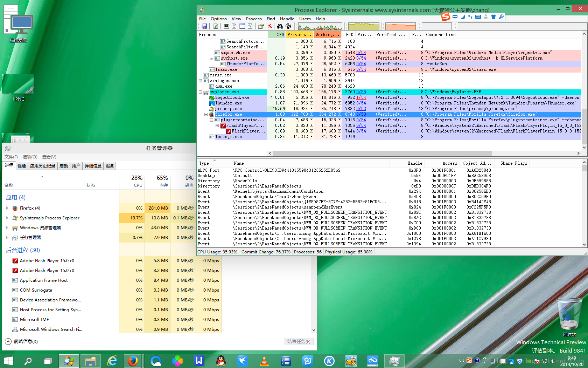Expand Firefox (4) in Task Manager

click(x=7, y=208)
